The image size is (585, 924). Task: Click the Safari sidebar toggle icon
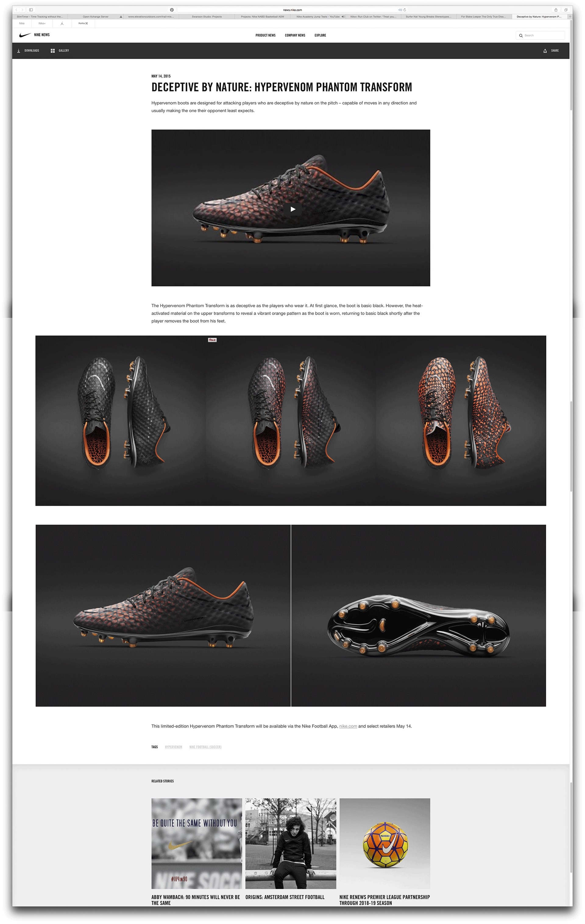point(31,10)
